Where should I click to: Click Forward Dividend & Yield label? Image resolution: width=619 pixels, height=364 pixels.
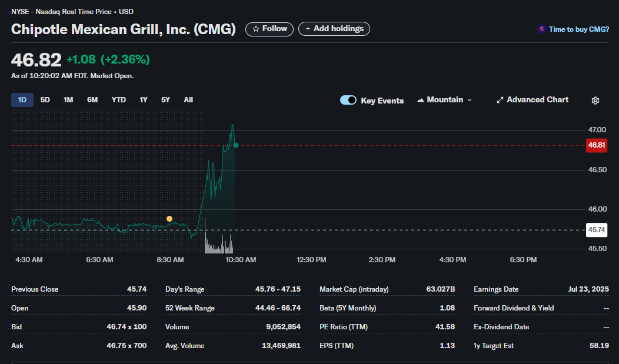tap(514, 308)
